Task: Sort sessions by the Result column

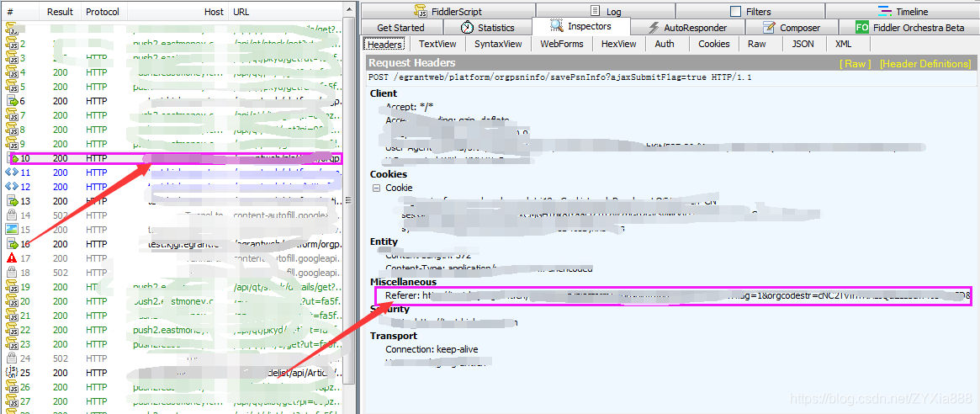Action: 60,12
